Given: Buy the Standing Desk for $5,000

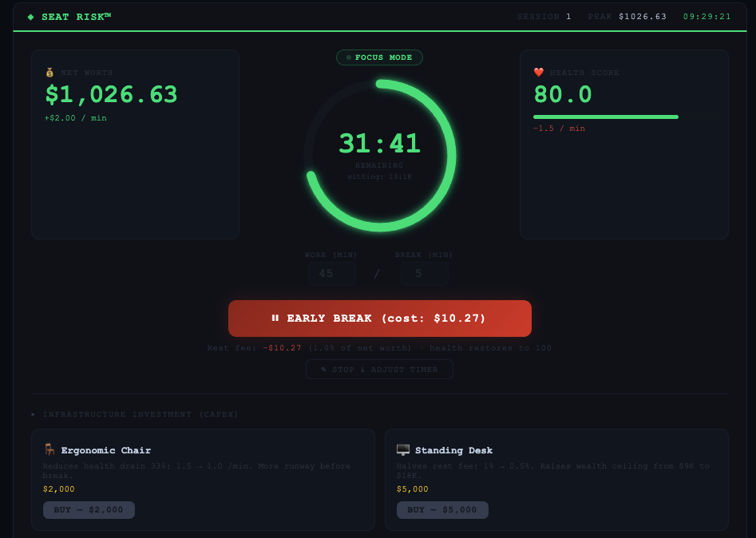Looking at the screenshot, I should click(442, 509).
